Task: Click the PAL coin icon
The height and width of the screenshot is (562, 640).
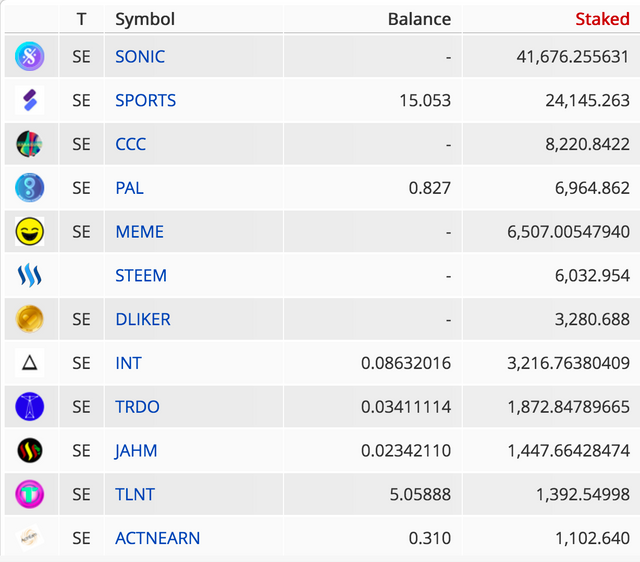Action: click(29, 188)
